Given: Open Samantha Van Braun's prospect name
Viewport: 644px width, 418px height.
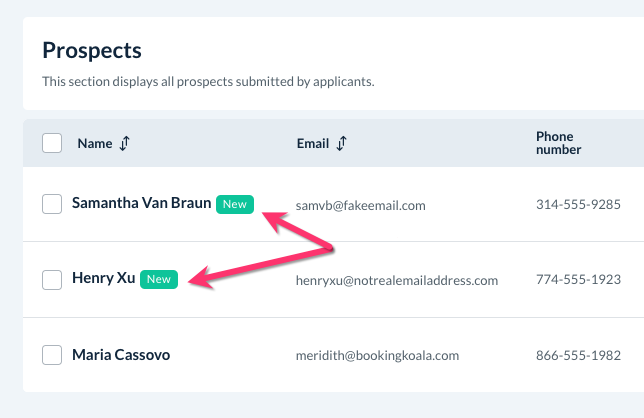Looking at the screenshot, I should click(x=141, y=204).
